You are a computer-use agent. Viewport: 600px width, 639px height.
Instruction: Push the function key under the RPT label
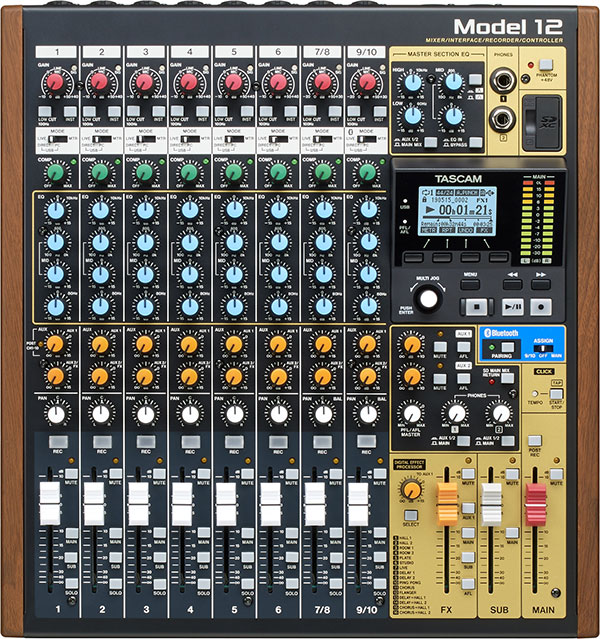[442, 257]
